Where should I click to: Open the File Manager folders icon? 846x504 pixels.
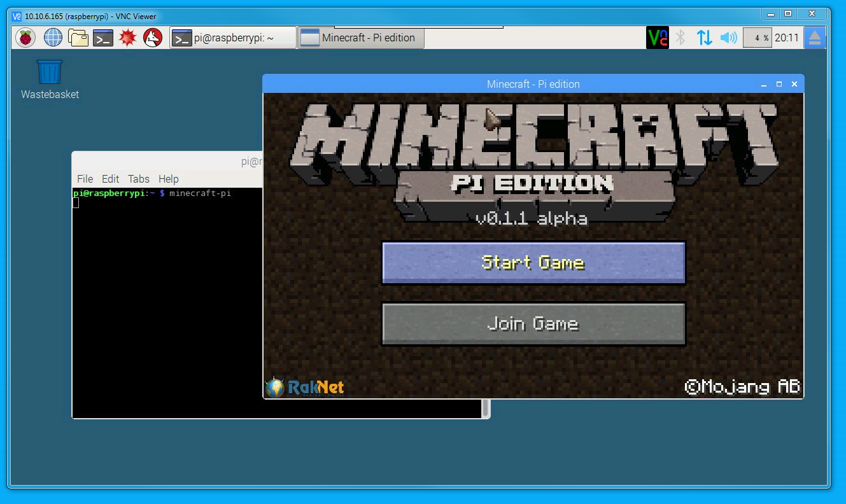point(78,38)
